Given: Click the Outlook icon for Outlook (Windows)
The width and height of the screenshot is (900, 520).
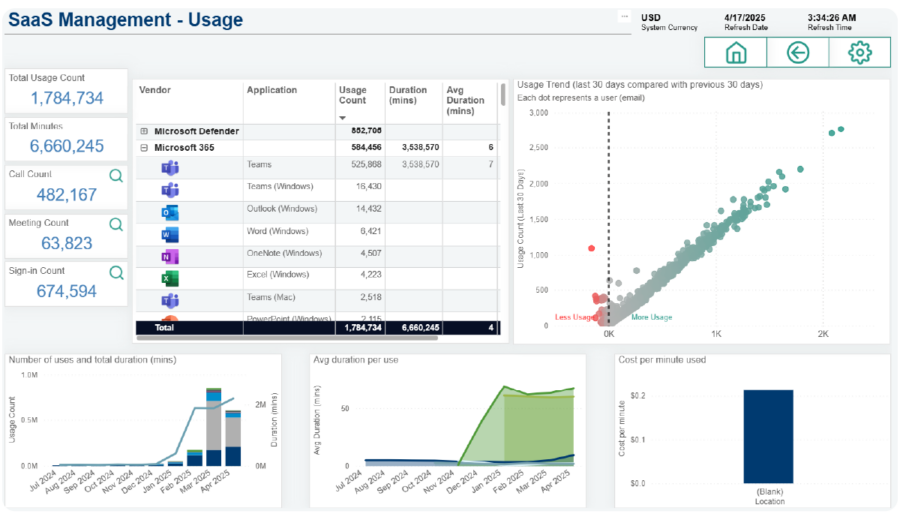Looking at the screenshot, I should click(x=170, y=212).
